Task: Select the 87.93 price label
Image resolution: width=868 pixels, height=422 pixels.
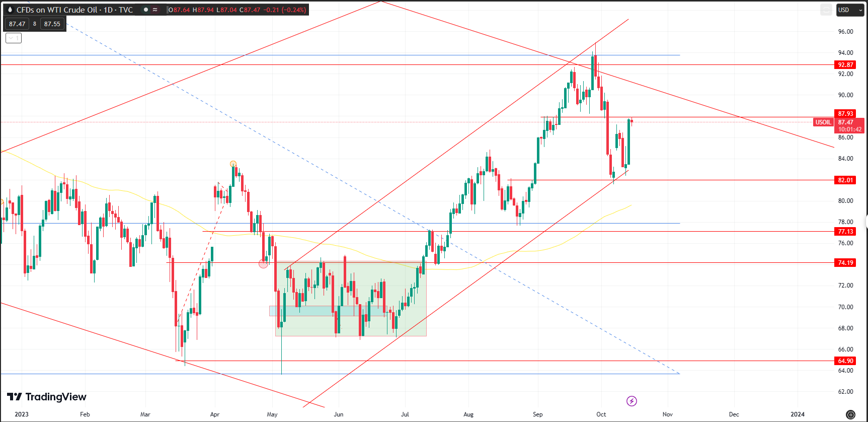Action: pos(845,113)
